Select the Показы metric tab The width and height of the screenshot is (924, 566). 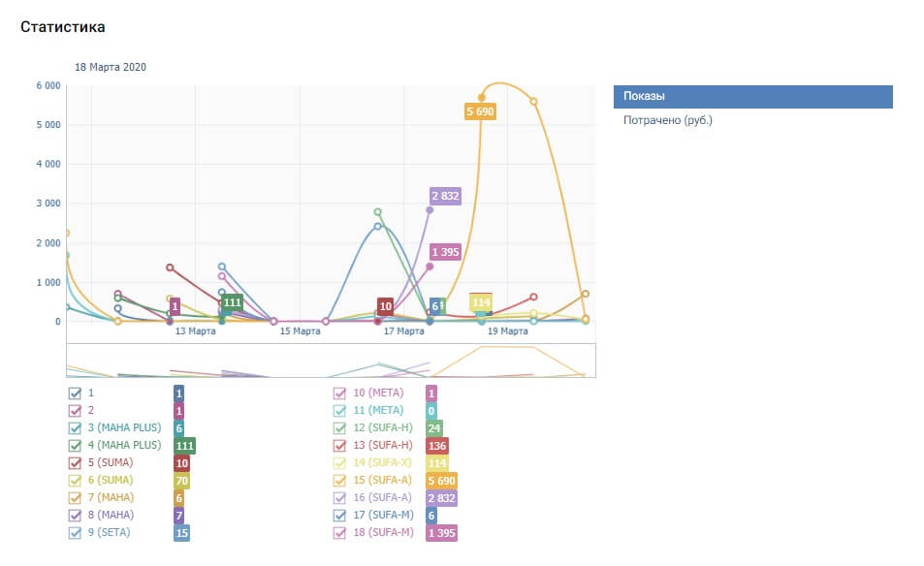coord(753,97)
